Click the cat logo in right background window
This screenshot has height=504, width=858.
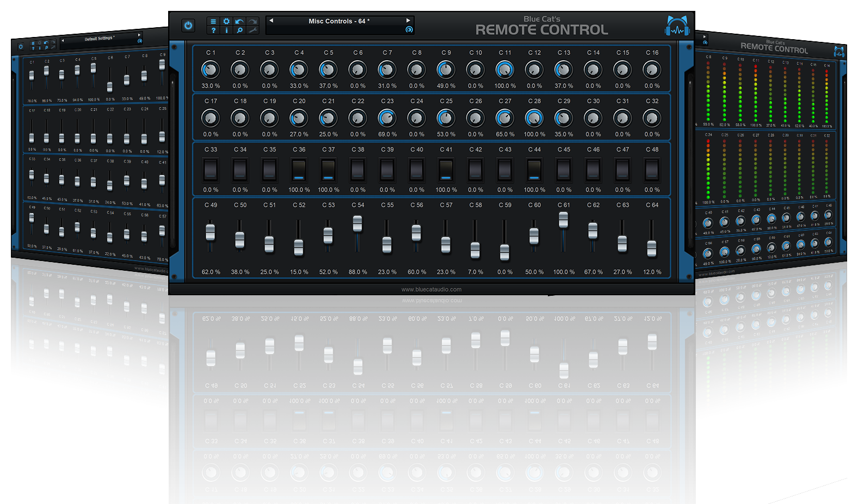coord(839,52)
